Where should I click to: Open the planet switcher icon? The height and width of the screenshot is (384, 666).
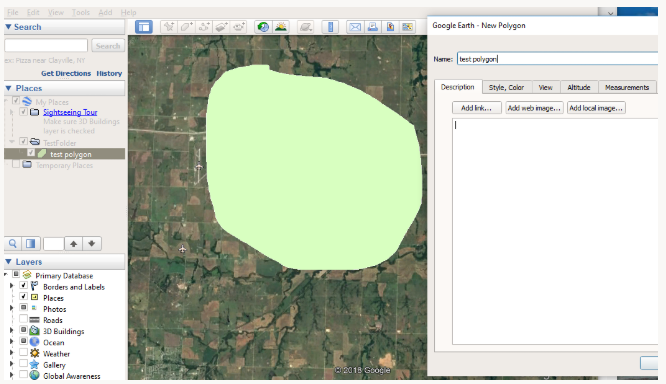click(306, 27)
